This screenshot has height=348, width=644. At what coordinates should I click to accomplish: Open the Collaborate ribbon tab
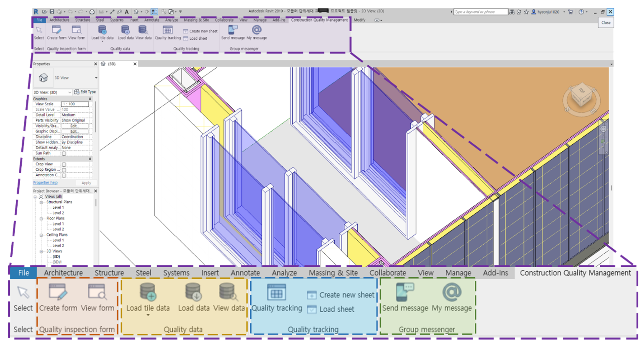pyautogui.click(x=224, y=20)
